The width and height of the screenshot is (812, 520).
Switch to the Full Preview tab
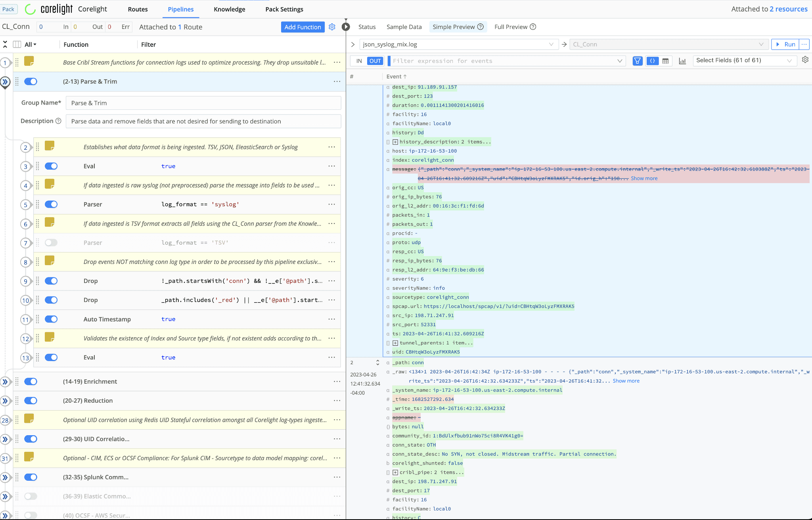pos(511,27)
